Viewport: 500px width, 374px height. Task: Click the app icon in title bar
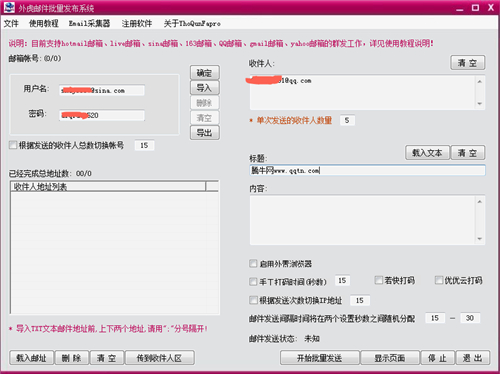[x=9, y=7]
